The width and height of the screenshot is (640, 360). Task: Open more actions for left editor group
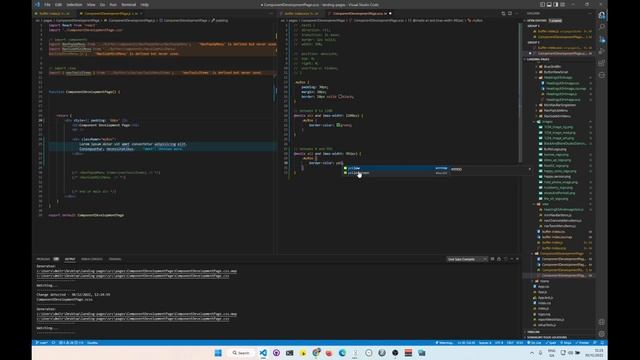tap(271, 13)
